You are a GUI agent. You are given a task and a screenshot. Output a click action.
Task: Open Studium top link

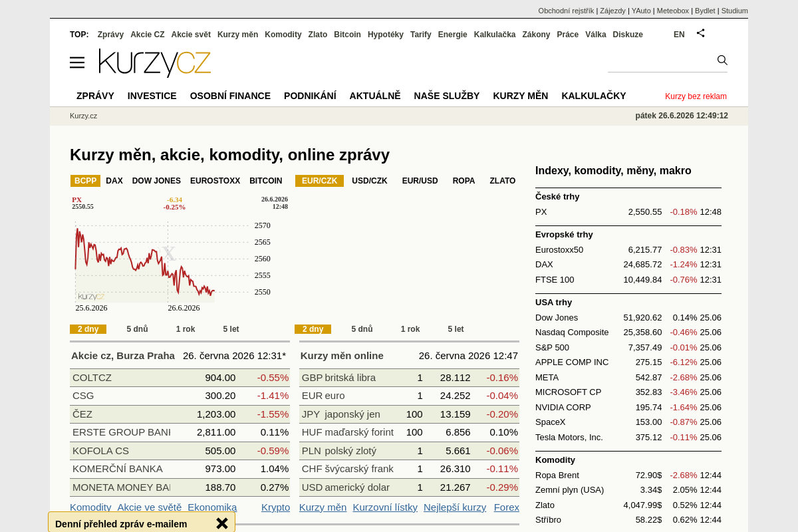point(735,11)
